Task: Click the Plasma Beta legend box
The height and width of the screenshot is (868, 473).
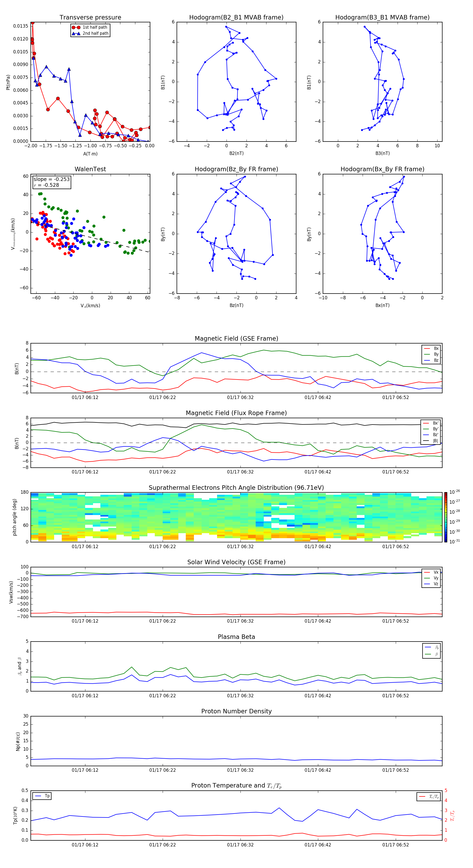Action: [x=431, y=651]
